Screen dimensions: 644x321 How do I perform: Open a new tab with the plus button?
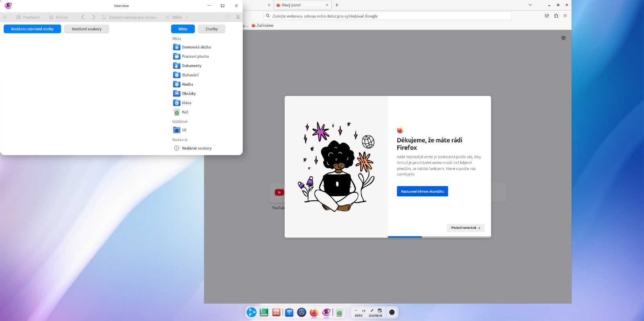337,5
